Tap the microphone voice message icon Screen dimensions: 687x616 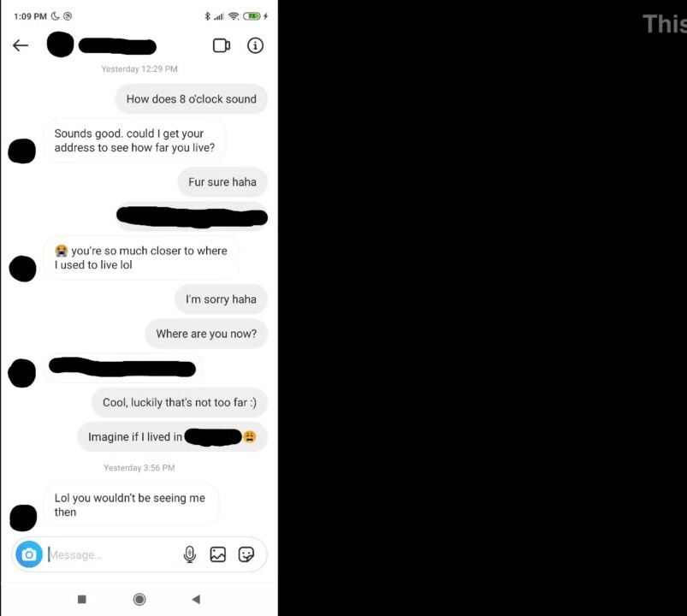coord(190,554)
